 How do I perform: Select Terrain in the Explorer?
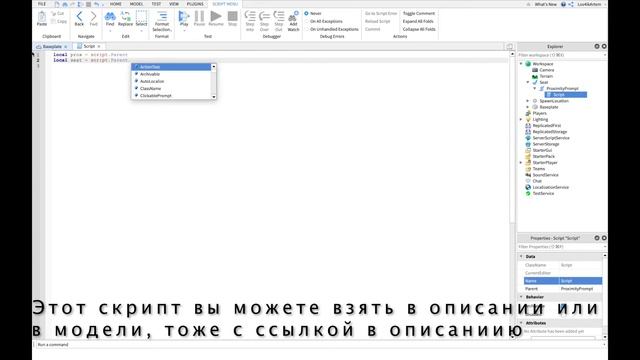coord(546,76)
